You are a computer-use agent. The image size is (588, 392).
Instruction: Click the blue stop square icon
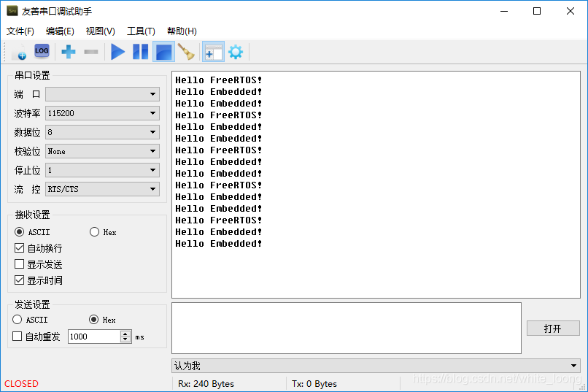point(163,52)
